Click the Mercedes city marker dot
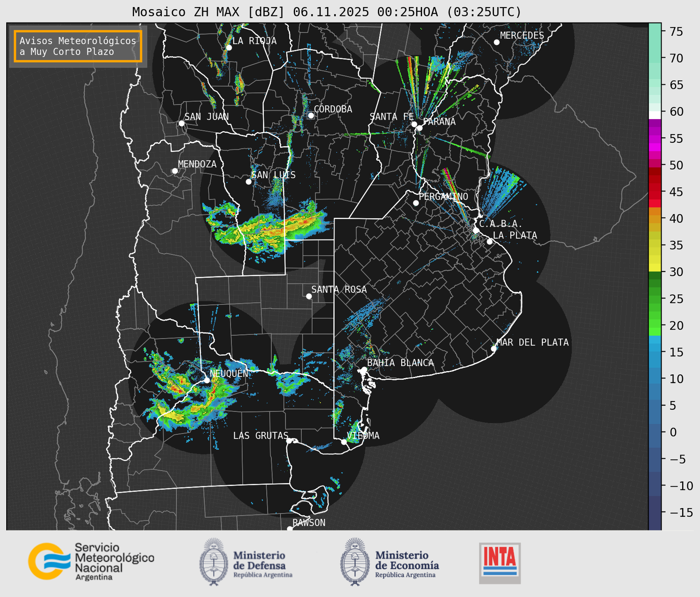 (x=496, y=42)
